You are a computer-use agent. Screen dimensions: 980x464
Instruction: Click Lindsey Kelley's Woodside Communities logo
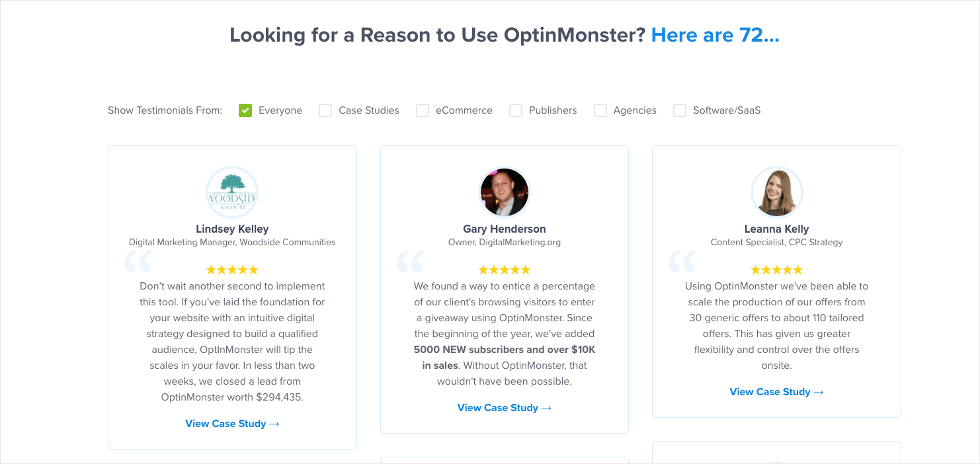(232, 192)
